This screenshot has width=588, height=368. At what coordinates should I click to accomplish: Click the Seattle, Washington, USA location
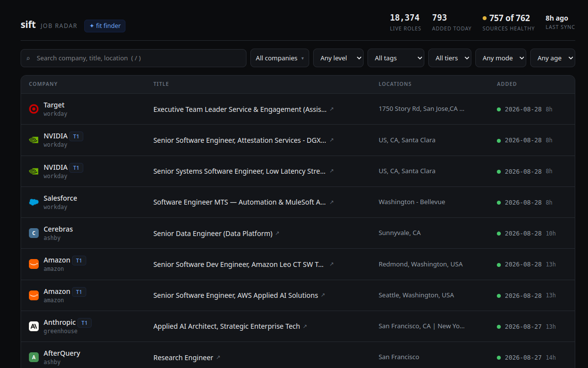pos(416,295)
